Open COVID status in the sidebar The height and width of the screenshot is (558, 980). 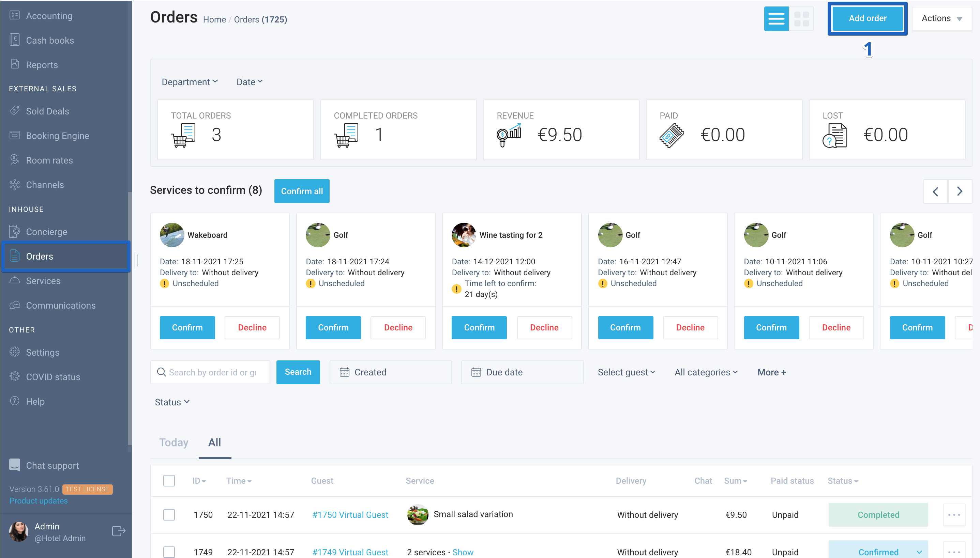point(53,377)
